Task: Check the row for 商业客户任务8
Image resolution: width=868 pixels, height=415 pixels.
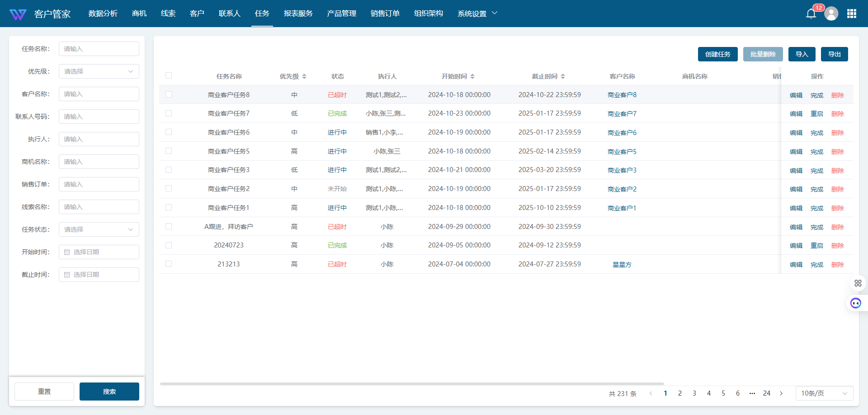Action: (x=169, y=95)
